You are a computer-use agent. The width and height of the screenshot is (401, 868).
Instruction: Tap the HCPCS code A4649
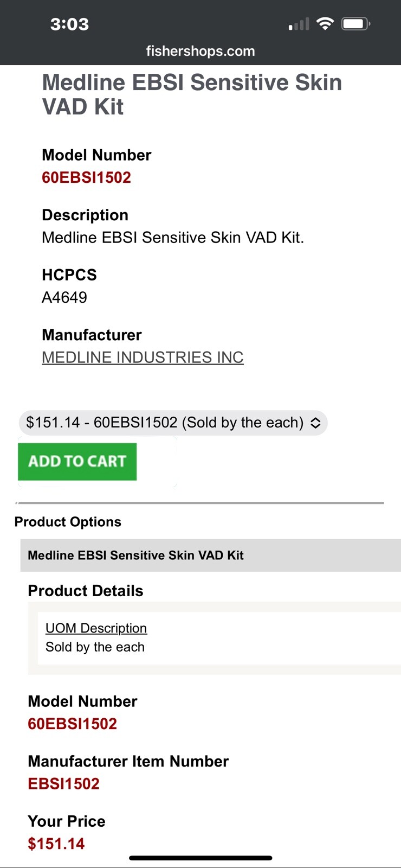pyautogui.click(x=64, y=297)
